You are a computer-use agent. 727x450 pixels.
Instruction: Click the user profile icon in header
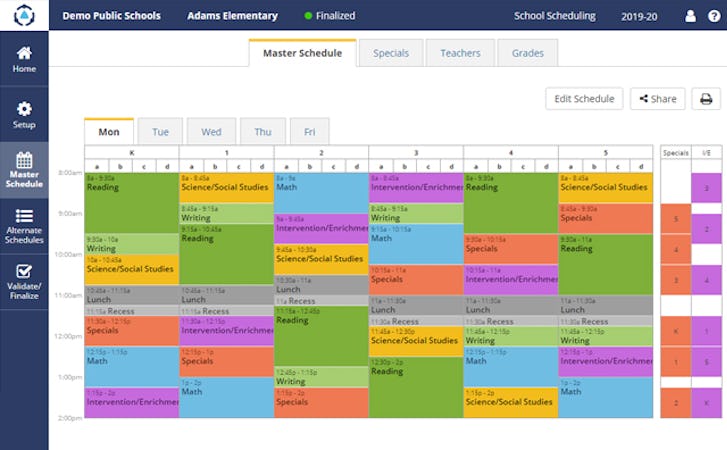tap(689, 16)
